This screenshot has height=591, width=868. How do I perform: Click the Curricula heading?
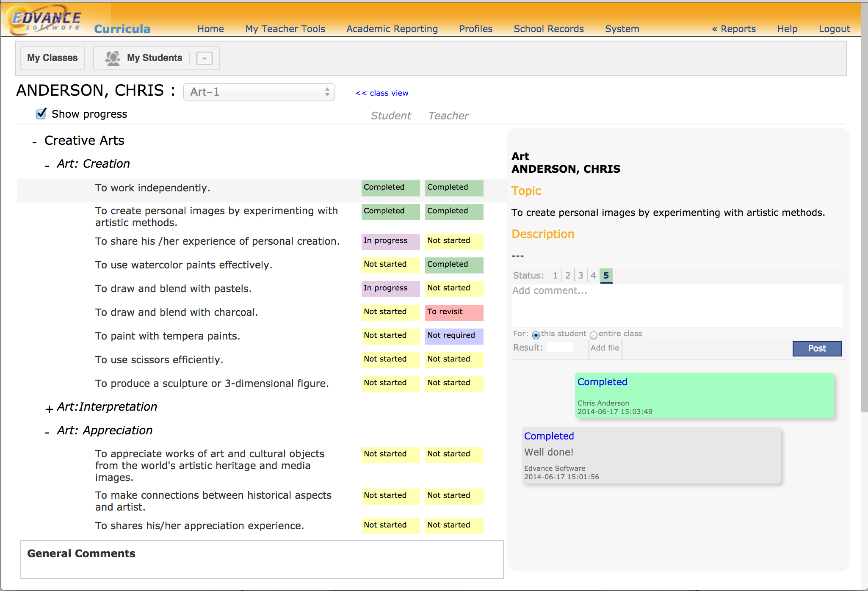coord(122,29)
